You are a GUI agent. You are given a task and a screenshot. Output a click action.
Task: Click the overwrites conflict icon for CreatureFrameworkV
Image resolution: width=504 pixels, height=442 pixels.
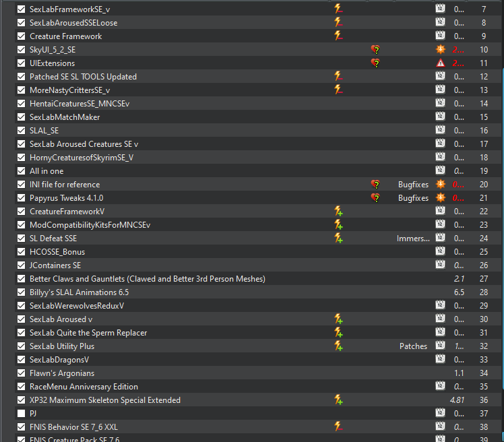(x=338, y=211)
